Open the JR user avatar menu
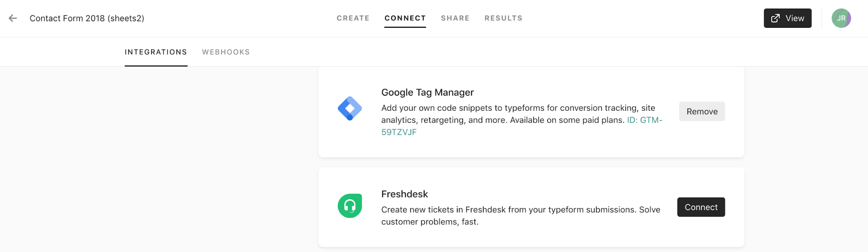This screenshot has width=868, height=252. (x=841, y=18)
